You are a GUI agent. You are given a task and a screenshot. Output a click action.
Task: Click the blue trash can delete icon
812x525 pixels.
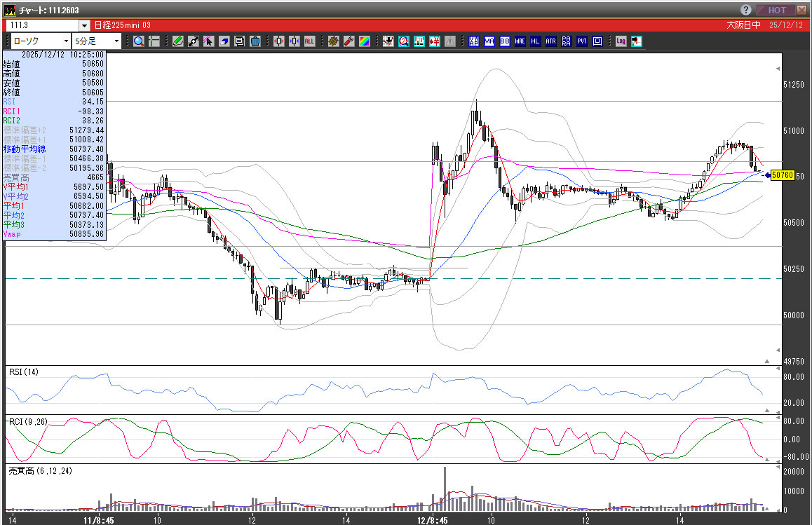point(255,41)
